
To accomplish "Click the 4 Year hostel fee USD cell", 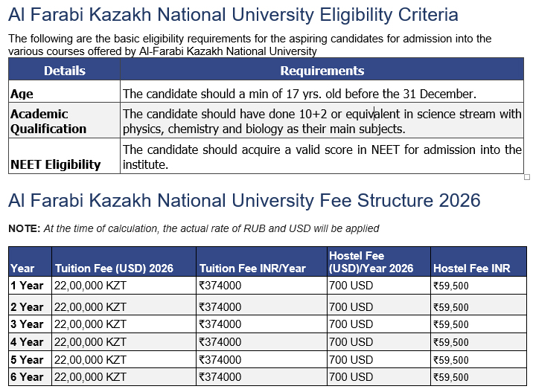I will 351,342.
